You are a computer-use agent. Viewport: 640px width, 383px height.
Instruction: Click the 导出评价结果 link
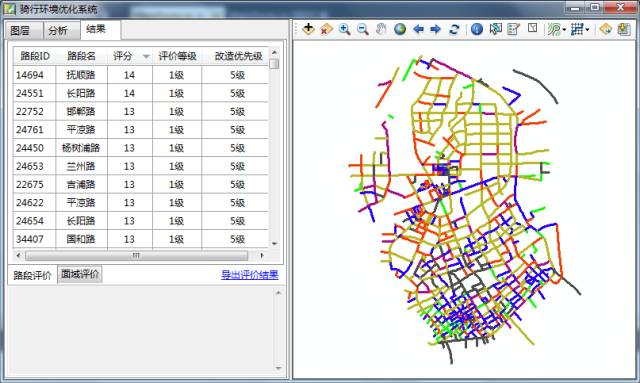(250, 275)
